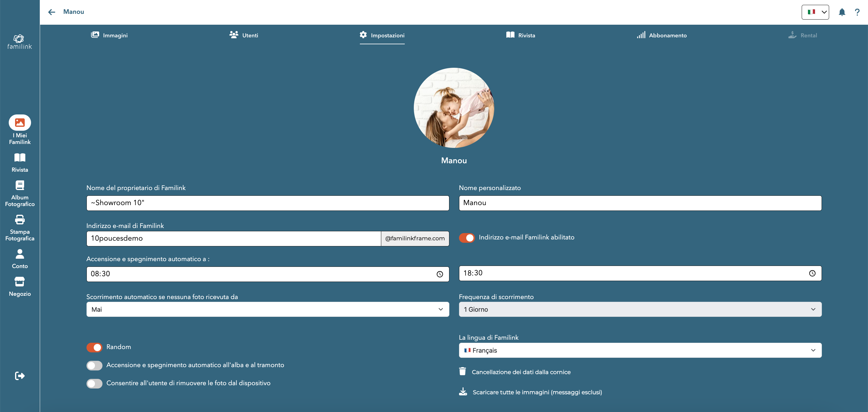Expand the Frequenza di scorrimento dropdown
This screenshot has width=868, height=412.
click(640, 309)
